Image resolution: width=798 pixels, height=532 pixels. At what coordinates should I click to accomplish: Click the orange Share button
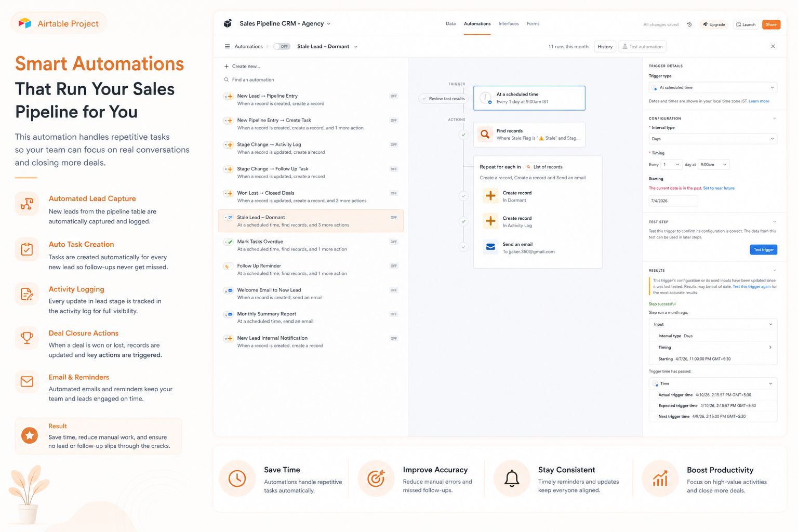coord(772,24)
